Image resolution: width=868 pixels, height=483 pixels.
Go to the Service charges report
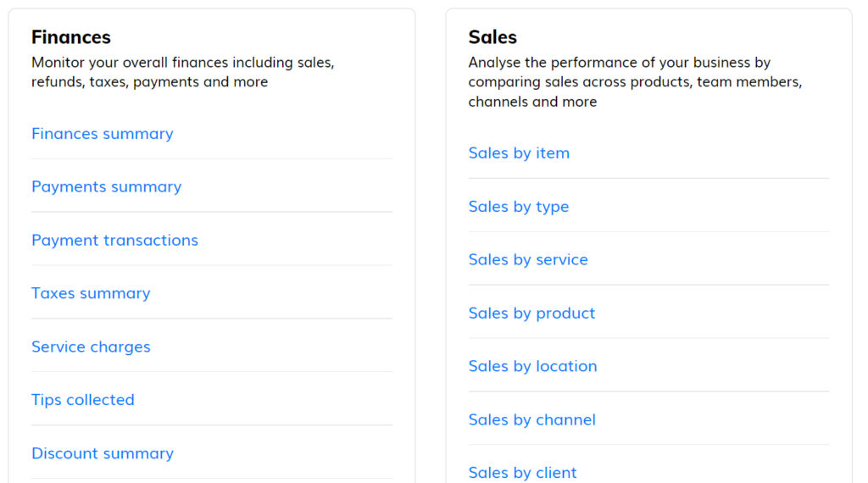click(x=91, y=347)
